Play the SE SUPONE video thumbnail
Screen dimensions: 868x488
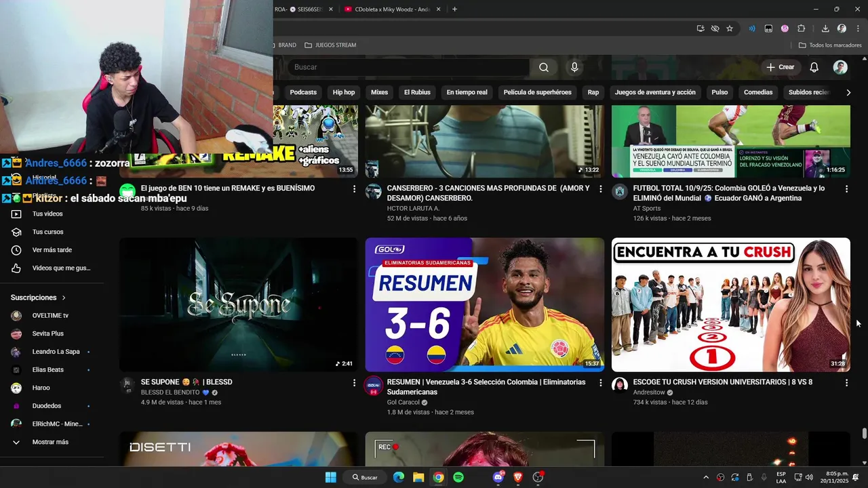(x=239, y=304)
